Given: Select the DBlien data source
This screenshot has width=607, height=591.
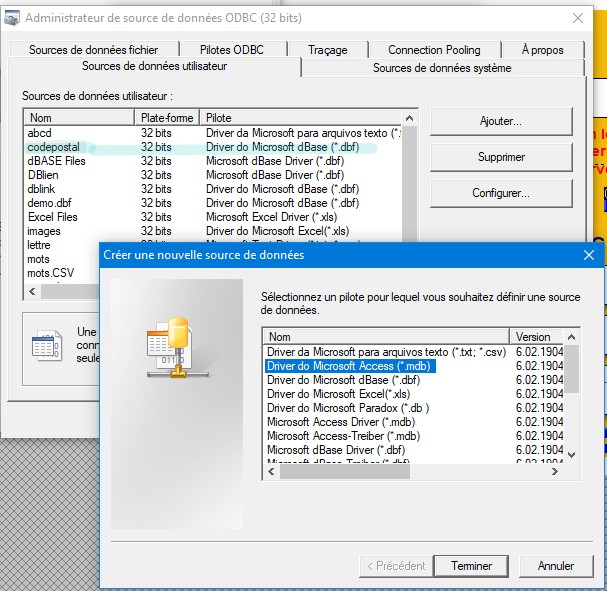Looking at the screenshot, I should pyautogui.click(x=213, y=175).
